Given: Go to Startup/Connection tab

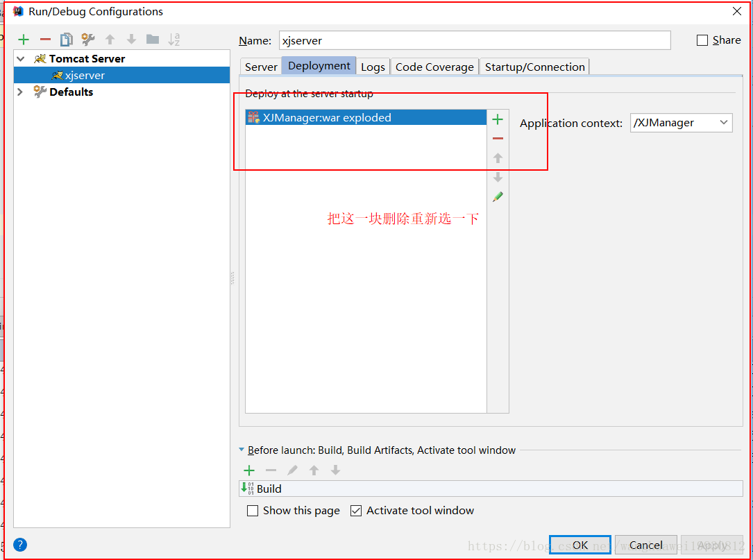Looking at the screenshot, I should pos(534,67).
